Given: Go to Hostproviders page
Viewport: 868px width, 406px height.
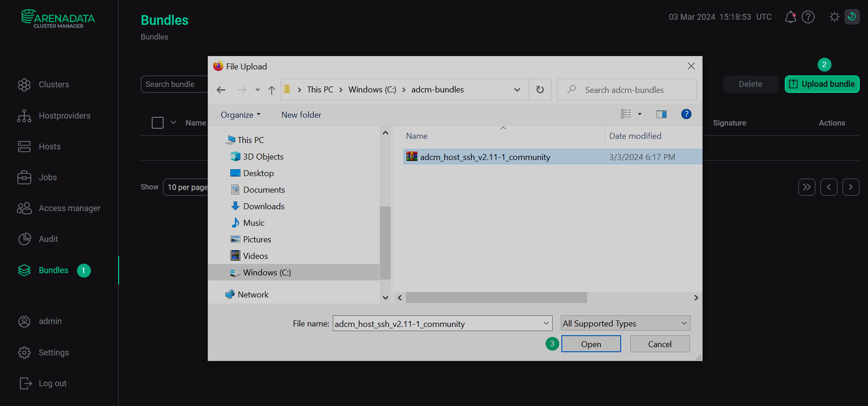Looking at the screenshot, I should pyautogui.click(x=64, y=116).
